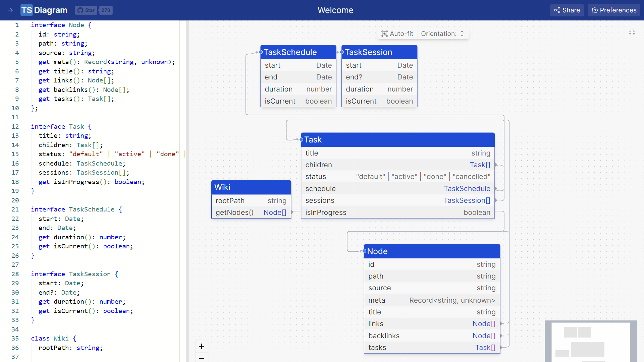View the 270 star count
Screen dimensions: 644x362
tap(106, 10)
